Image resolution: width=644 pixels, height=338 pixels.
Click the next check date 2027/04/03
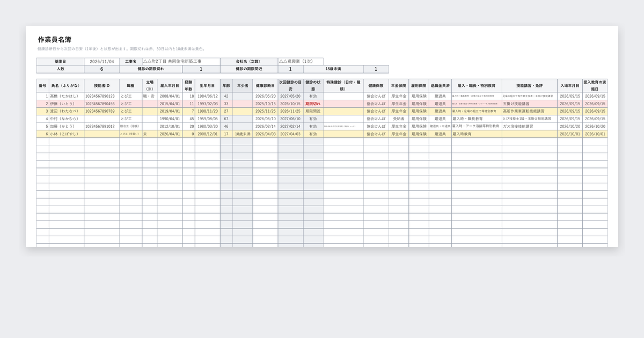290,134
